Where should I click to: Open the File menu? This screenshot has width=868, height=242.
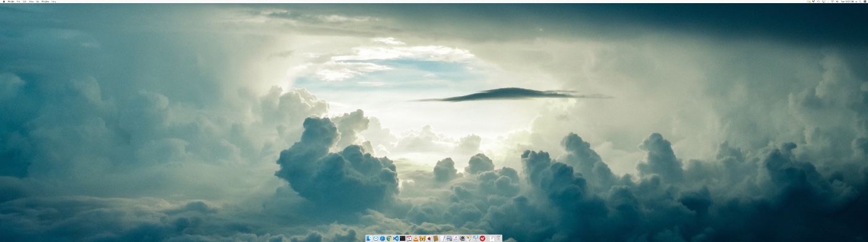click(18, 2)
